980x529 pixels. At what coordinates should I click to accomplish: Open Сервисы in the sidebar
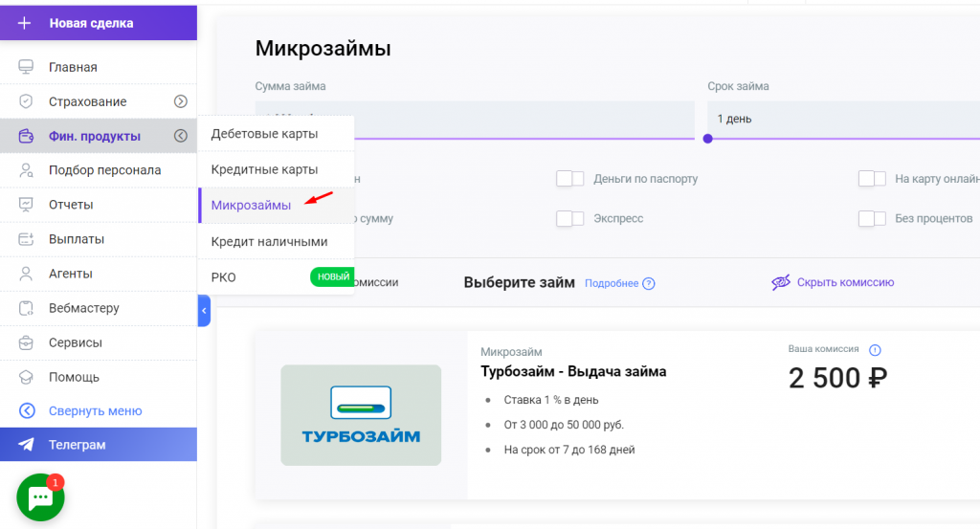99,342
